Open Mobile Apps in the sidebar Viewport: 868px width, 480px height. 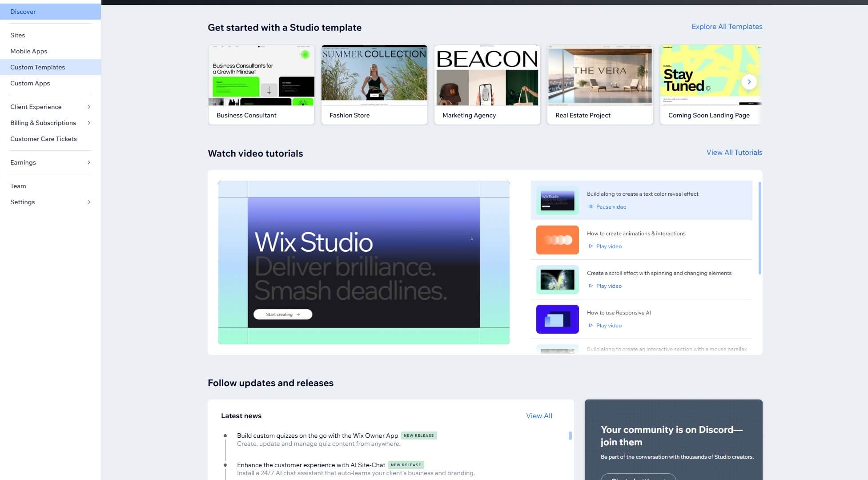50,51
